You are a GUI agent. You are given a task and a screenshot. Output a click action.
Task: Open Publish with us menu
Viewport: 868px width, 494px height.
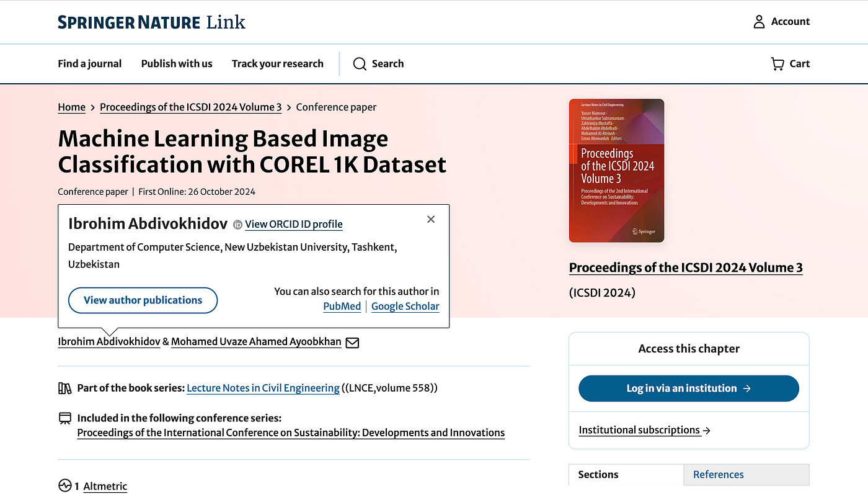pyautogui.click(x=177, y=63)
